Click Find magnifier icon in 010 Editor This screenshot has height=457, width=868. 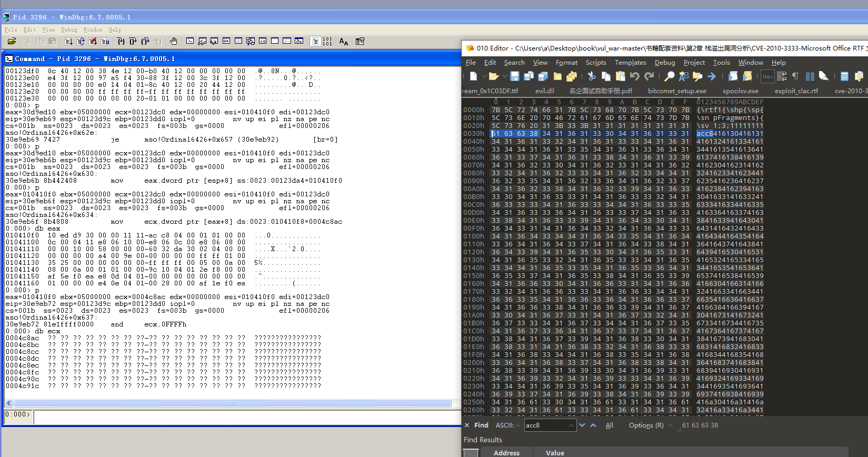click(x=670, y=76)
